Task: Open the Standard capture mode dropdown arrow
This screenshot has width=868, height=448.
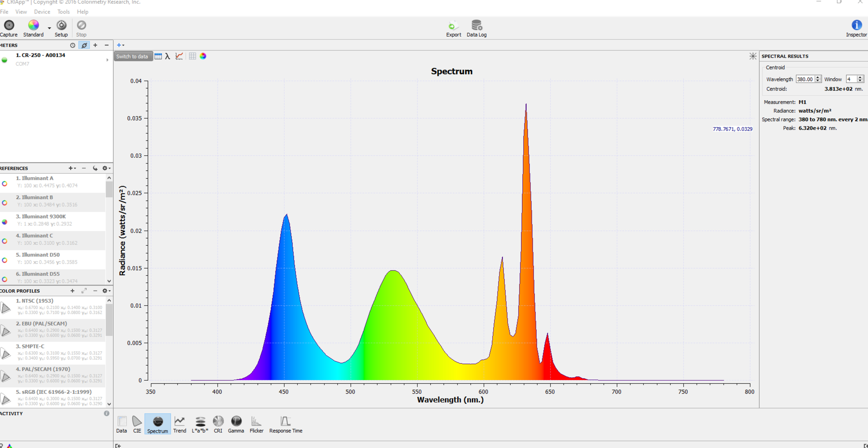Action: pyautogui.click(x=49, y=28)
